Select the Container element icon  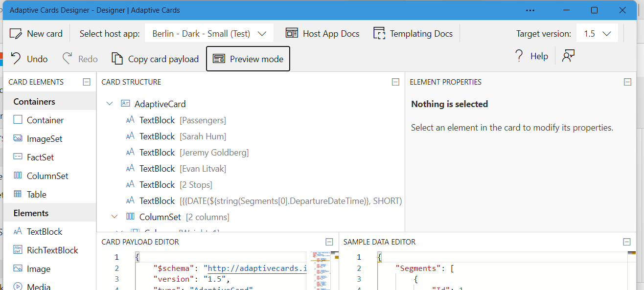(18, 119)
